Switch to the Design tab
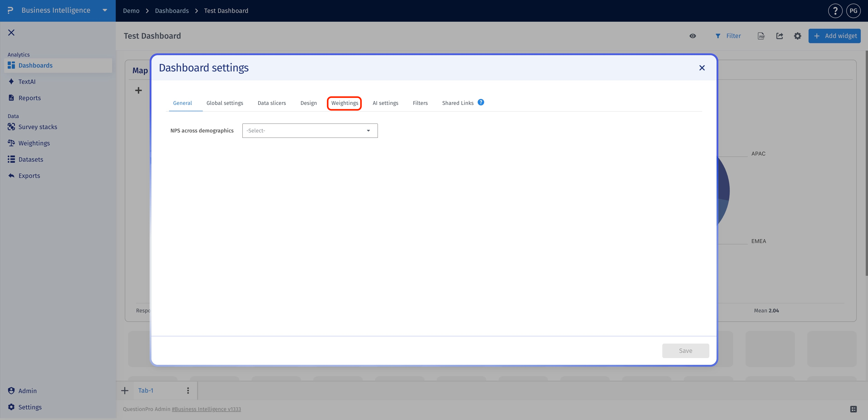Image resolution: width=868 pixels, height=420 pixels. coord(308,103)
